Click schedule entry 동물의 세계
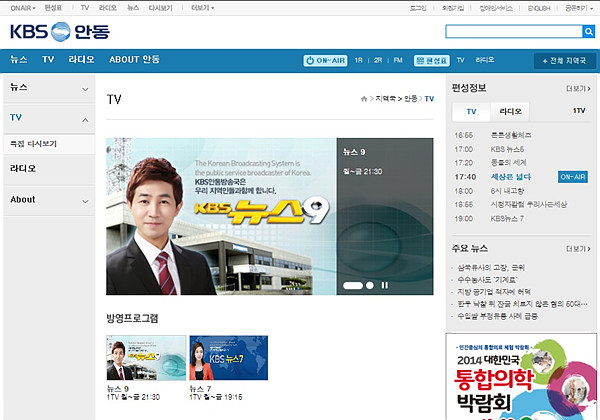 click(x=509, y=163)
